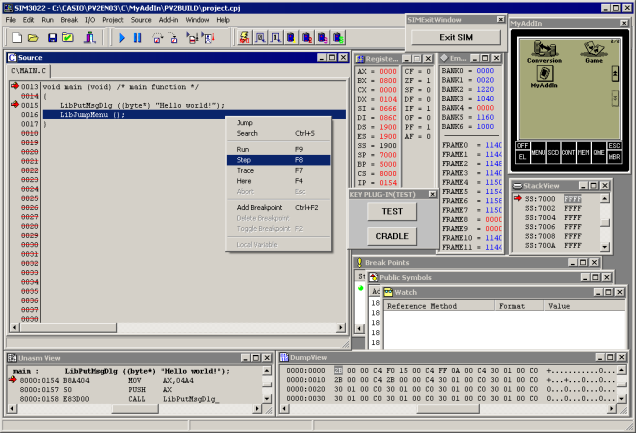Click the emulator DME key
Viewport: 636px width, 433px height.
point(599,152)
